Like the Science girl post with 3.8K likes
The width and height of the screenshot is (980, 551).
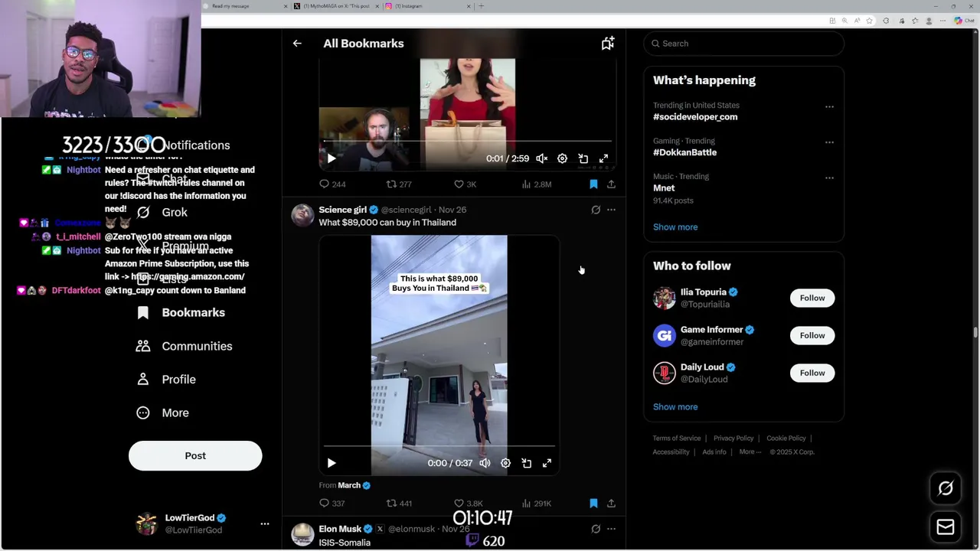(468, 504)
